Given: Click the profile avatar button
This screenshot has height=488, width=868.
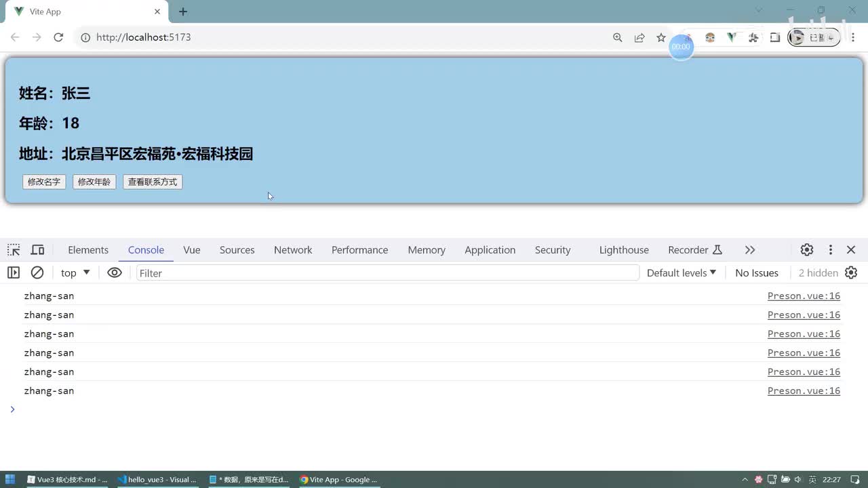Looking at the screenshot, I should [x=814, y=37].
